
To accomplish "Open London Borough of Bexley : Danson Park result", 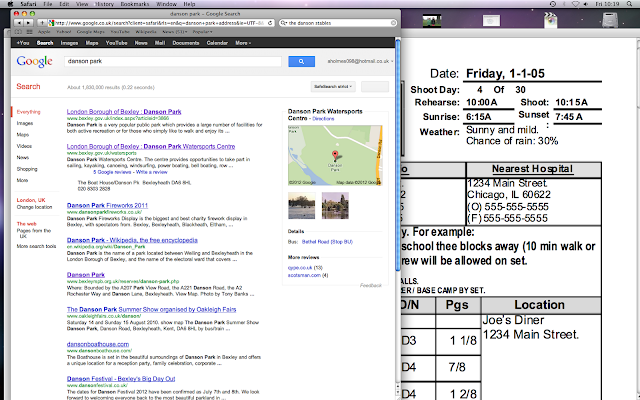I will click(x=124, y=112).
